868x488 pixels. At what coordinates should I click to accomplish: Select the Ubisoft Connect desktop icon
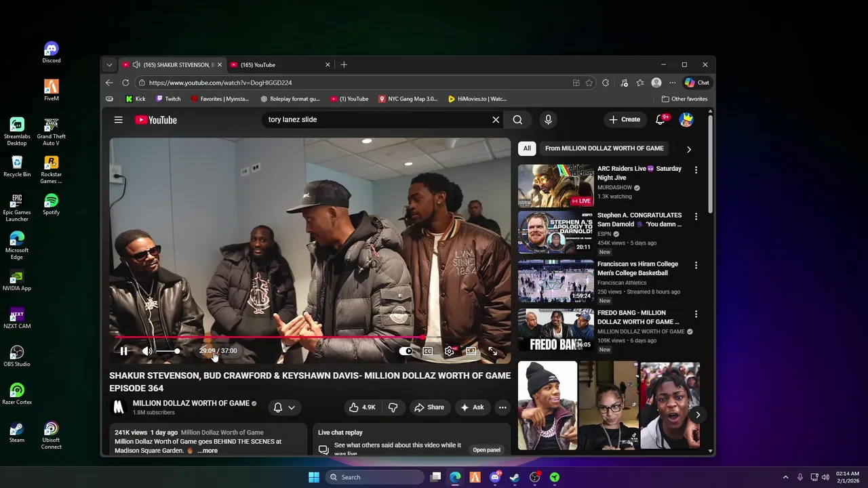(51, 436)
